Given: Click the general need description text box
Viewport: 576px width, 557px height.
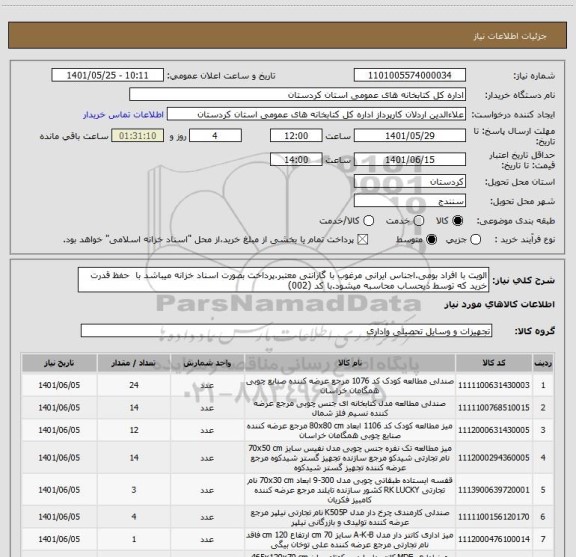Looking at the screenshot, I should [x=284, y=280].
